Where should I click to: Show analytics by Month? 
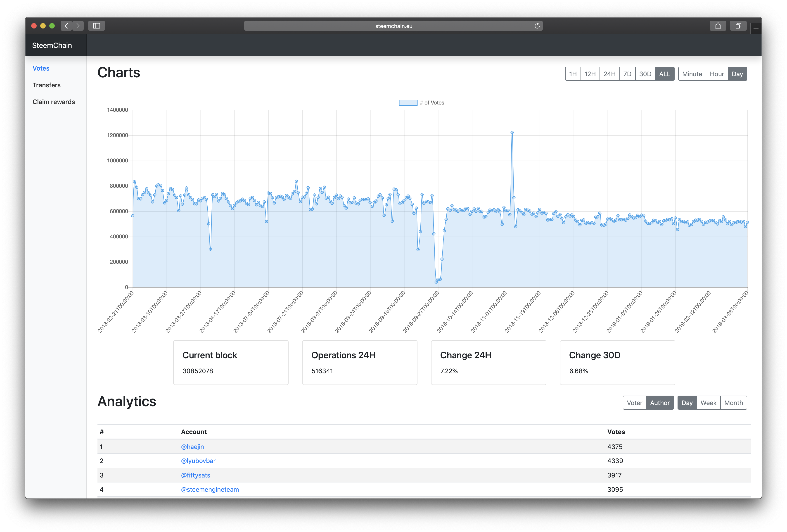pyautogui.click(x=733, y=403)
